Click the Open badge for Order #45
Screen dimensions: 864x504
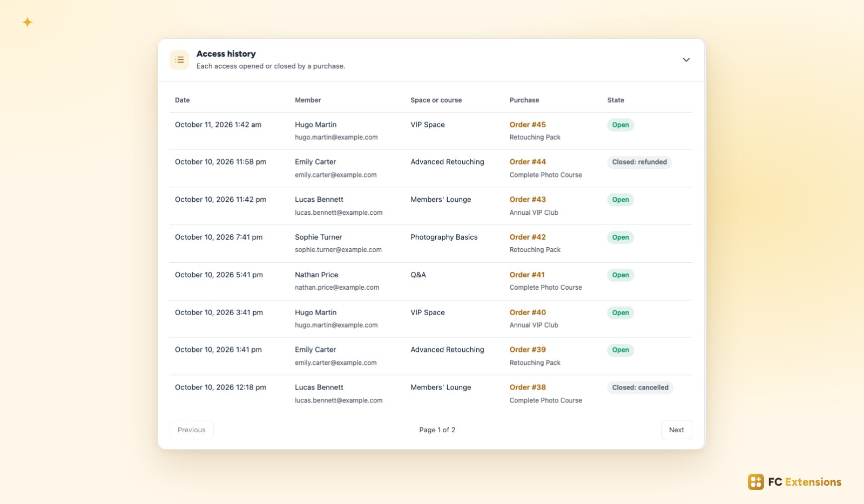[x=620, y=125]
